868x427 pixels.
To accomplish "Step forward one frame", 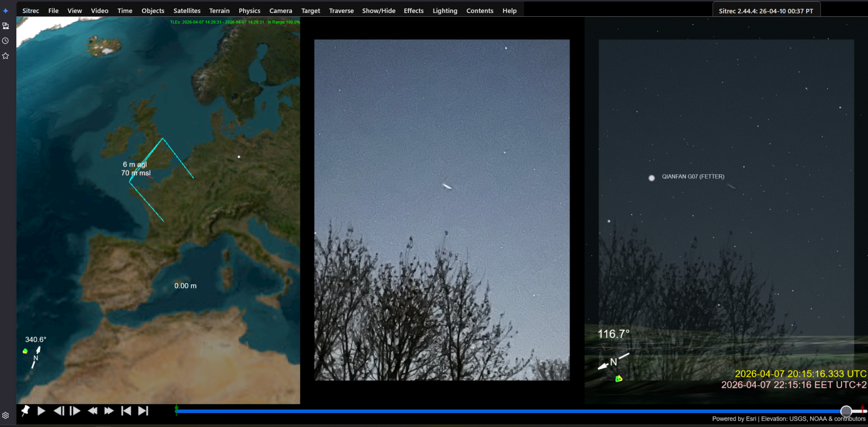I will (x=75, y=411).
